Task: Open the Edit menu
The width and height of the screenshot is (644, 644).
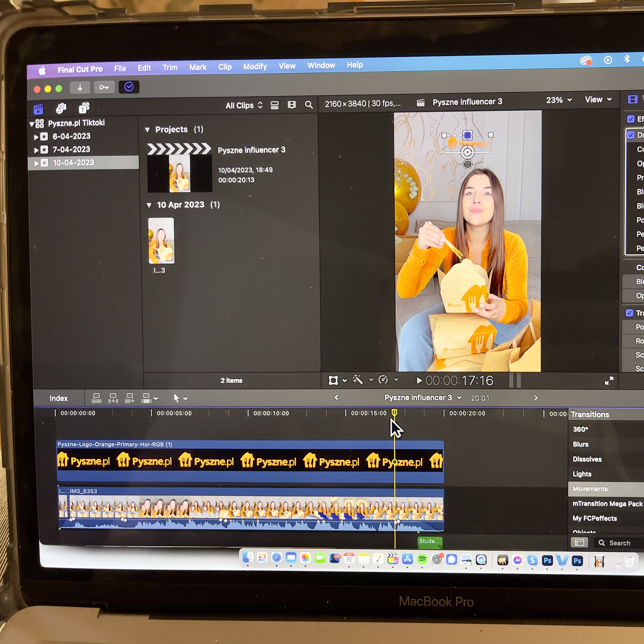Action: [x=144, y=68]
